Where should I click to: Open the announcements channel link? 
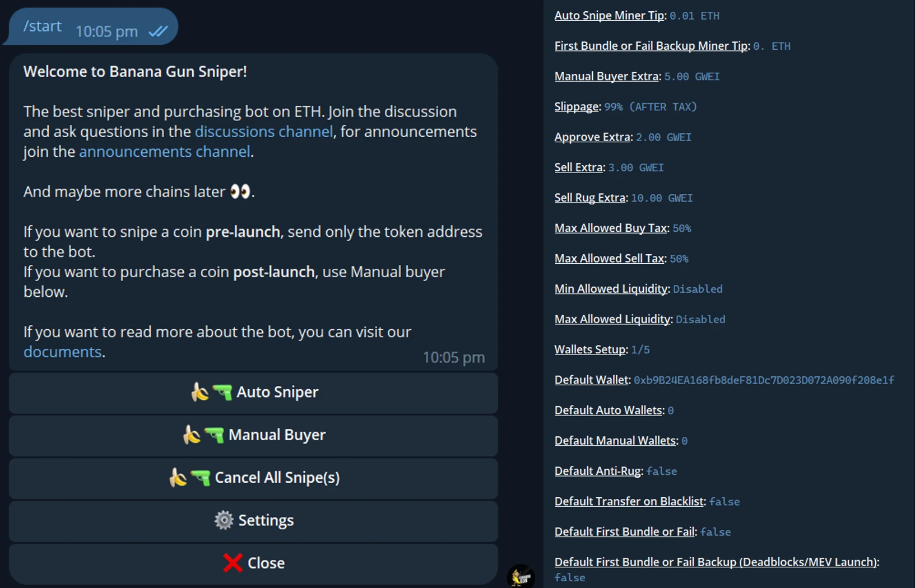(164, 152)
